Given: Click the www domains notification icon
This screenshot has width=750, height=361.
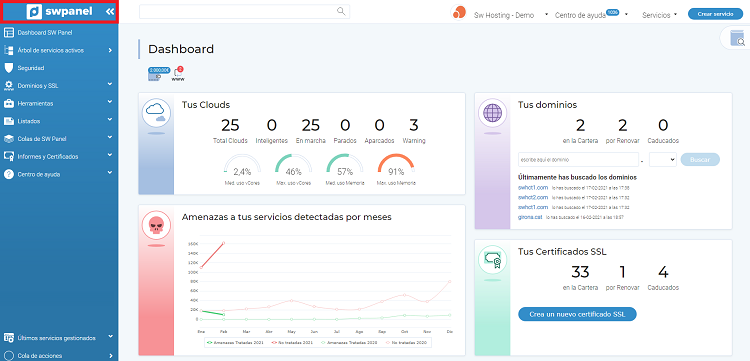Looking at the screenshot, I should click(178, 74).
